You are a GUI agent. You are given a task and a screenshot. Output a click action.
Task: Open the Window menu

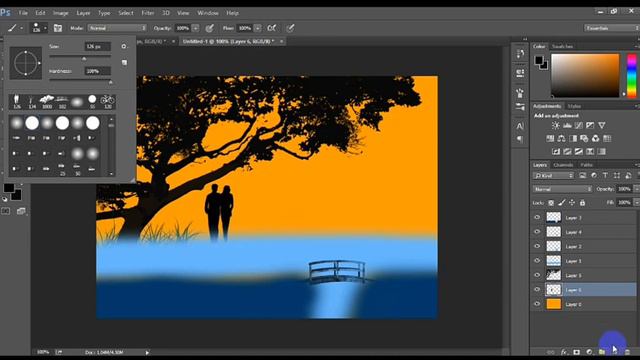click(x=208, y=13)
